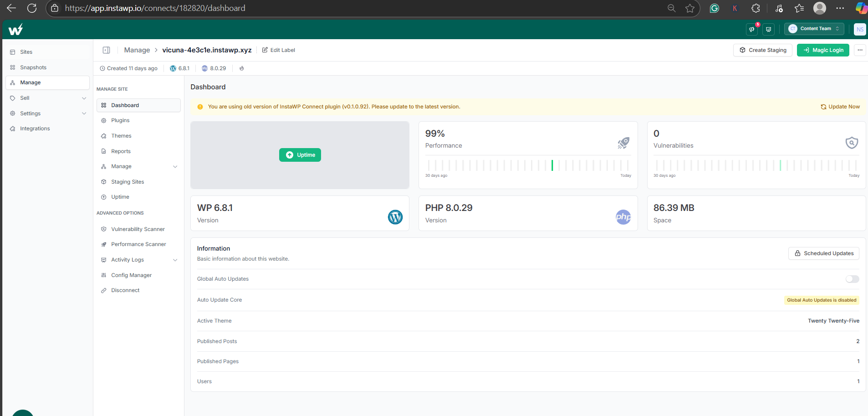This screenshot has width=868, height=416.
Task: Click the PHP logo in version card
Action: point(623,217)
